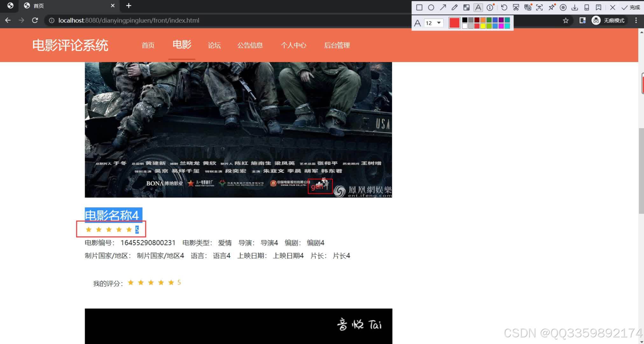Toggle the bookmark star in the address bar
The width and height of the screenshot is (644, 344).
(x=566, y=20)
